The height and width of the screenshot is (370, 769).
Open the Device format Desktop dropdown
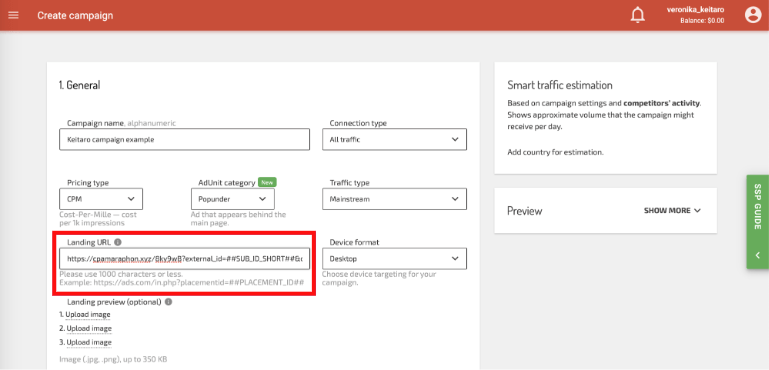pos(394,259)
